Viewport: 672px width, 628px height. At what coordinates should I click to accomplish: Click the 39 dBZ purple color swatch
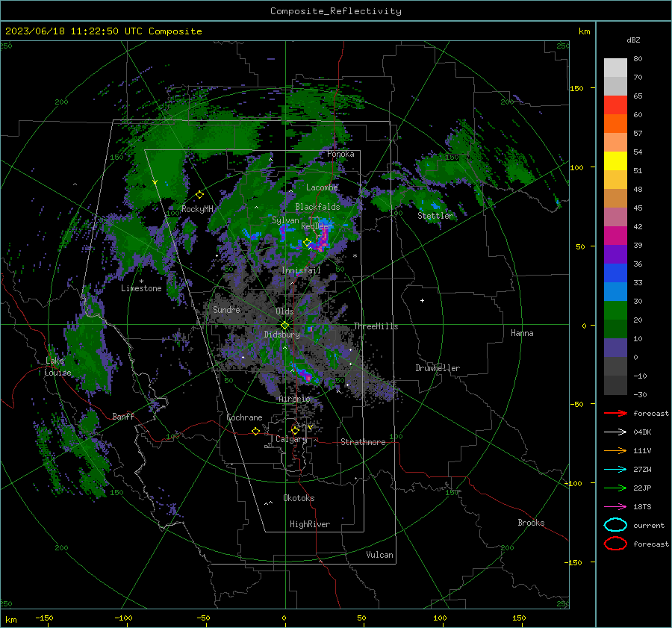[x=615, y=254]
